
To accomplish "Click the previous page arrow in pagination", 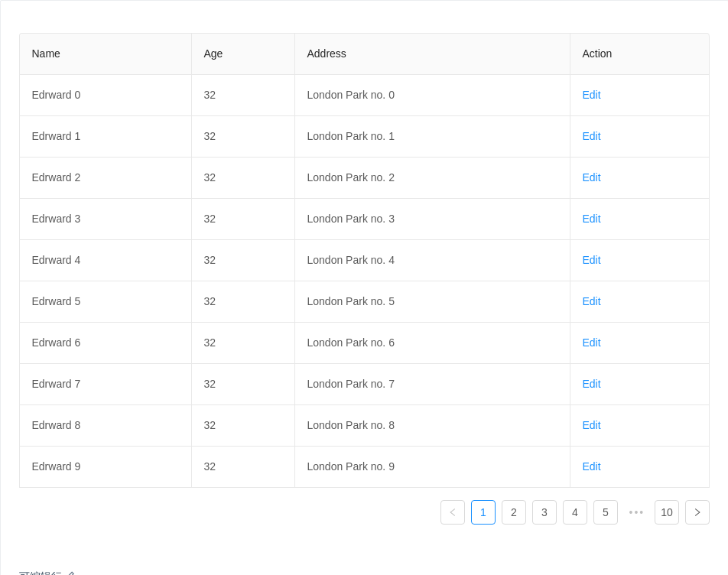I will click(452, 512).
